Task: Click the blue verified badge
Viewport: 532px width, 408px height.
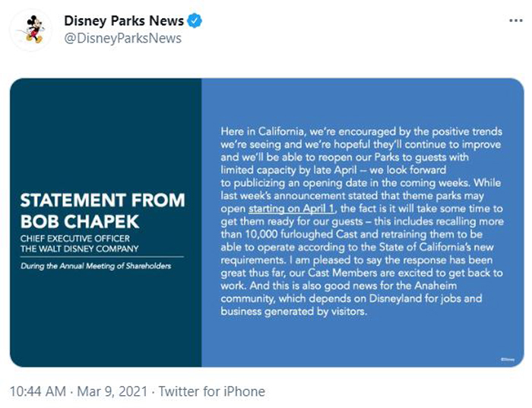Action: tap(195, 21)
